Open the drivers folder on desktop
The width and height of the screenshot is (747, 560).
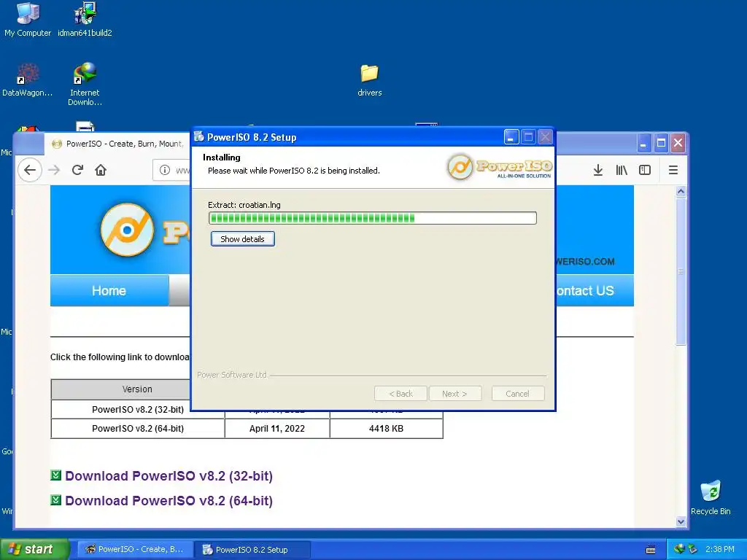370,79
